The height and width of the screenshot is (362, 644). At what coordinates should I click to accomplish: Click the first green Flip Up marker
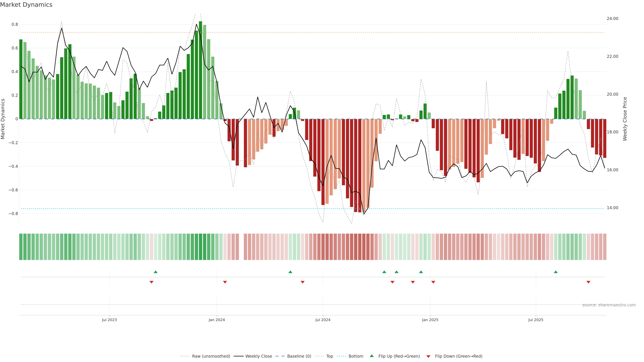155,272
